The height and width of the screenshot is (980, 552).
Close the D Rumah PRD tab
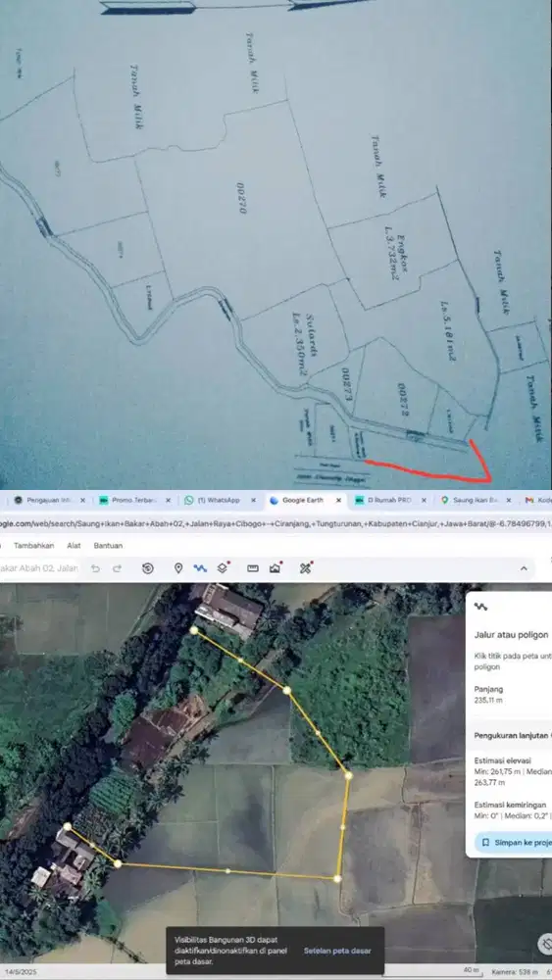point(424,501)
